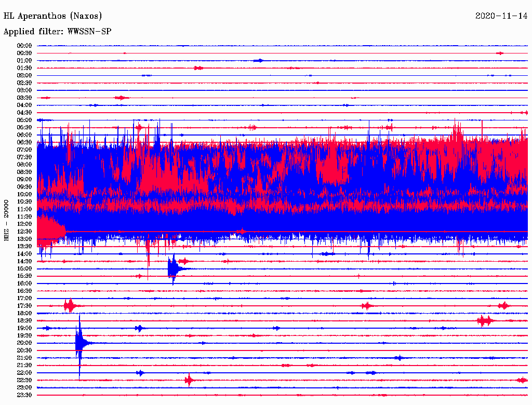Select the 12:00 time label
Image resolution: width=532 pixels, height=405 pixels.
click(x=24, y=224)
